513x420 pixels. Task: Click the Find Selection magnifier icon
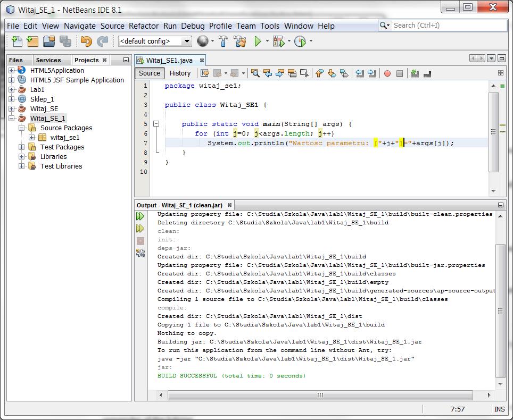click(x=255, y=73)
